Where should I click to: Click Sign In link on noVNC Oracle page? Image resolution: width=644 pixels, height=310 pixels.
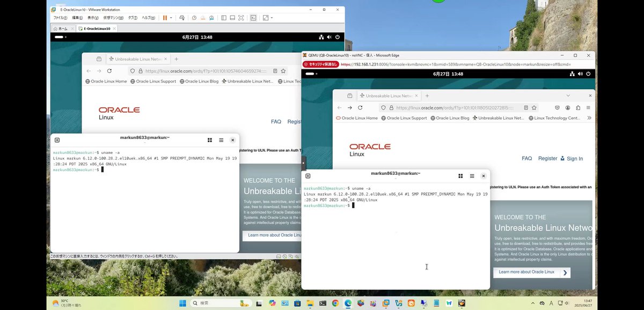(x=572, y=158)
